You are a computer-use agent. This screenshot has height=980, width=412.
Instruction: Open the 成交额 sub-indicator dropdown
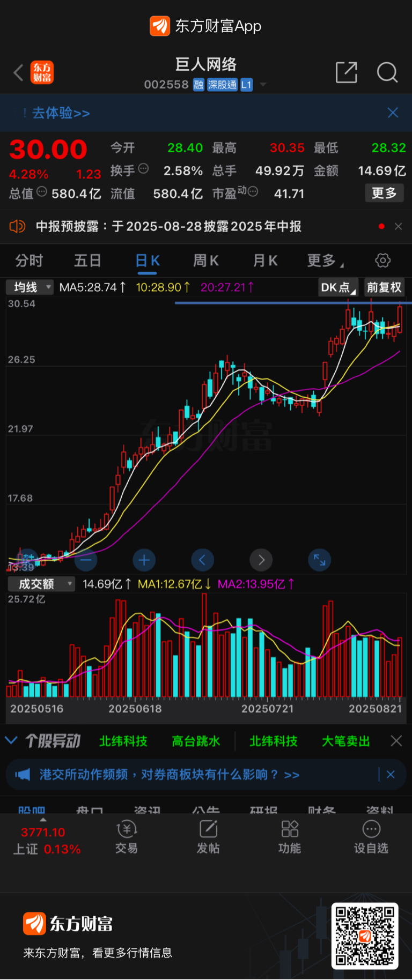pyautogui.click(x=41, y=584)
